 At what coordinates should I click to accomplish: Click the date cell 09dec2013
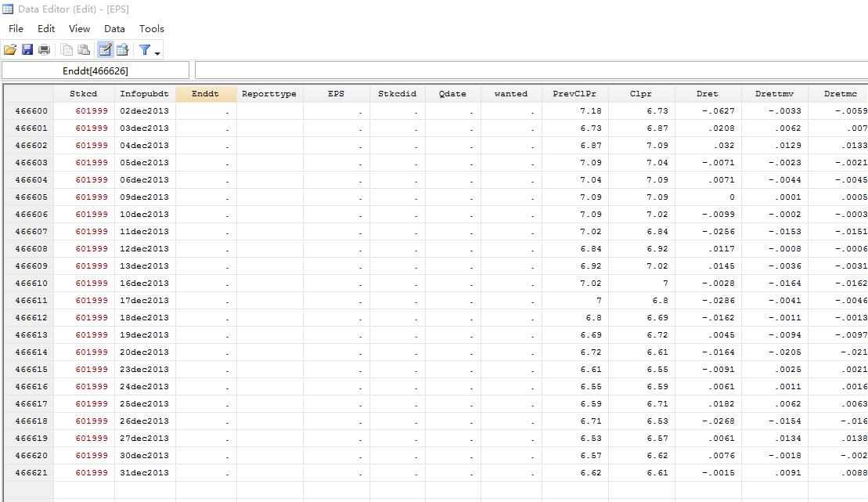coord(145,197)
